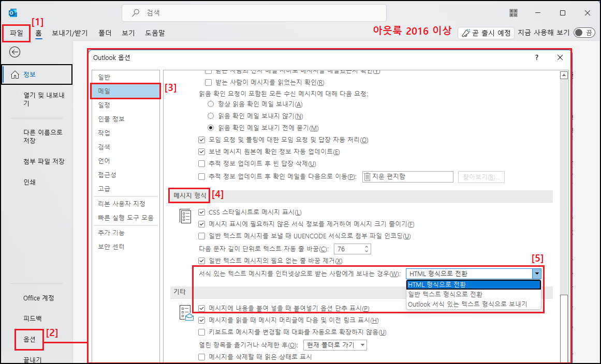Viewport: 601px width, 364px height.
Task: Open the 파일 menu tab
Action: click(17, 33)
